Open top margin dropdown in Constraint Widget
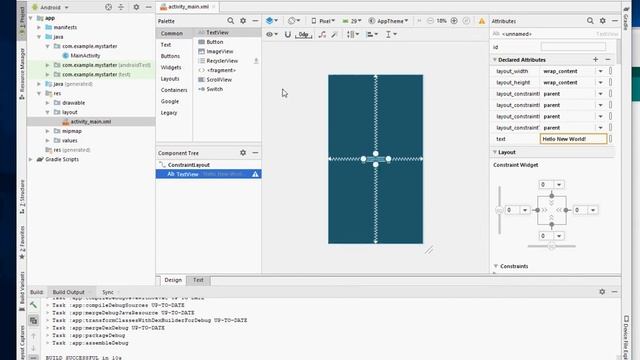This screenshot has height=360, width=640. point(559,184)
